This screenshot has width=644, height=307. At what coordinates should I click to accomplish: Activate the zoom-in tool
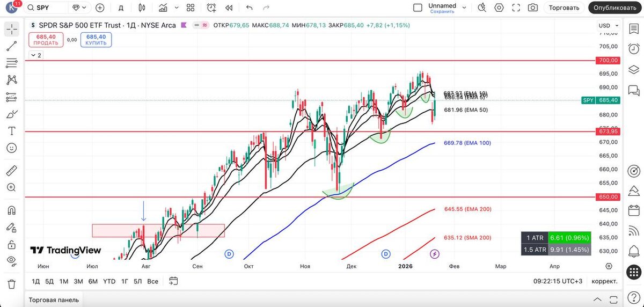pos(11,187)
